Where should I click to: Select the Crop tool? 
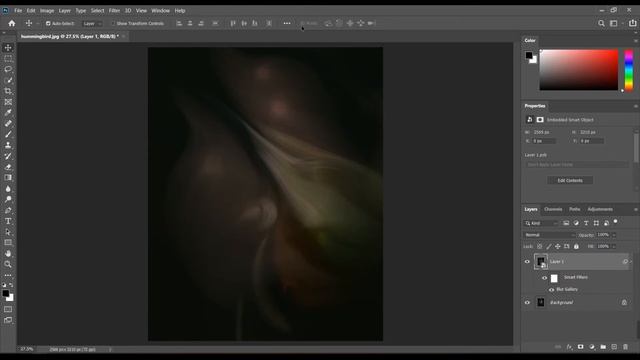click(x=8, y=91)
